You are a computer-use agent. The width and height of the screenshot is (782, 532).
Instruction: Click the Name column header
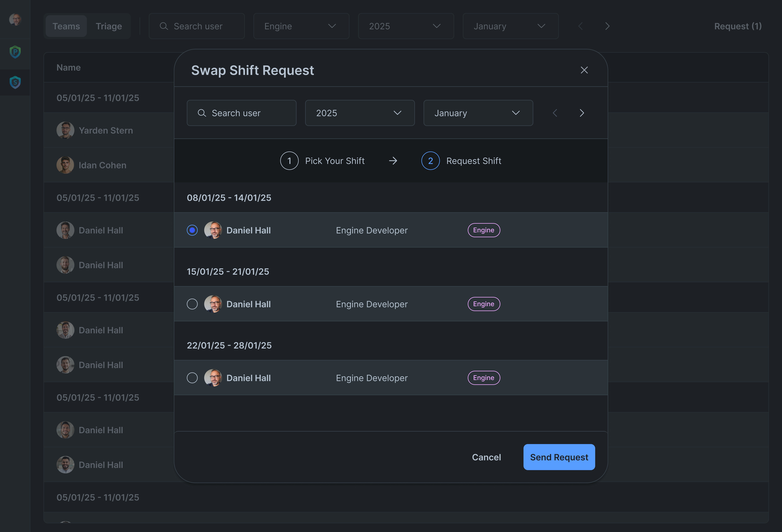click(69, 68)
